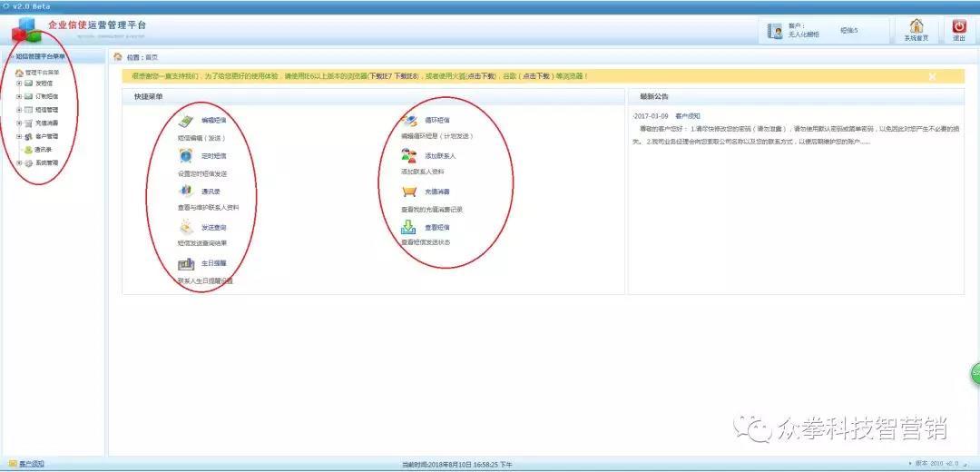Click the 查看短信 green download icon

(408, 227)
